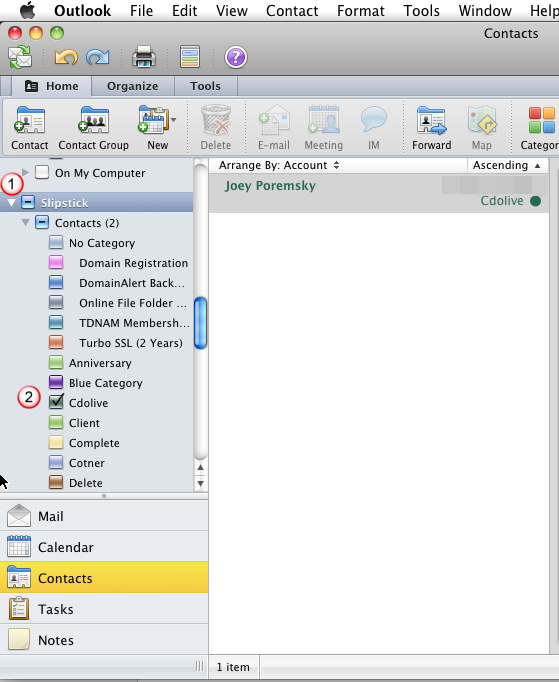Toggle the On My Computer checkbox
This screenshot has height=682, width=559.
coord(42,172)
